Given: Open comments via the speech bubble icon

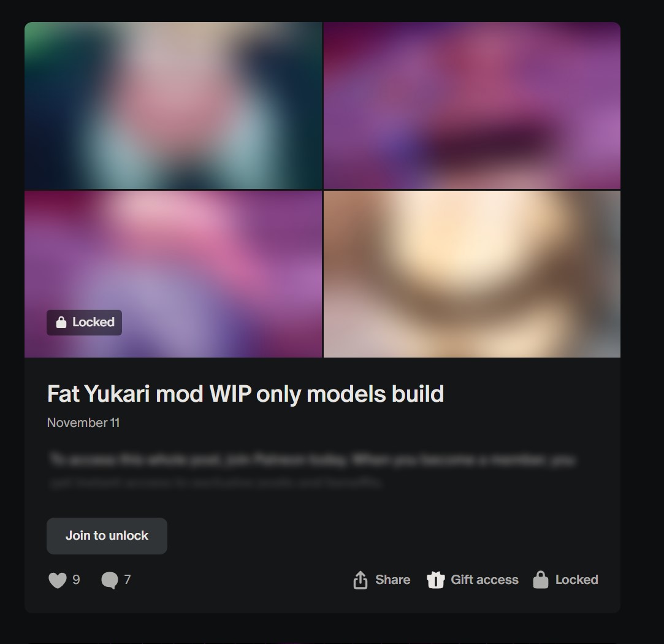Looking at the screenshot, I should (x=110, y=580).
